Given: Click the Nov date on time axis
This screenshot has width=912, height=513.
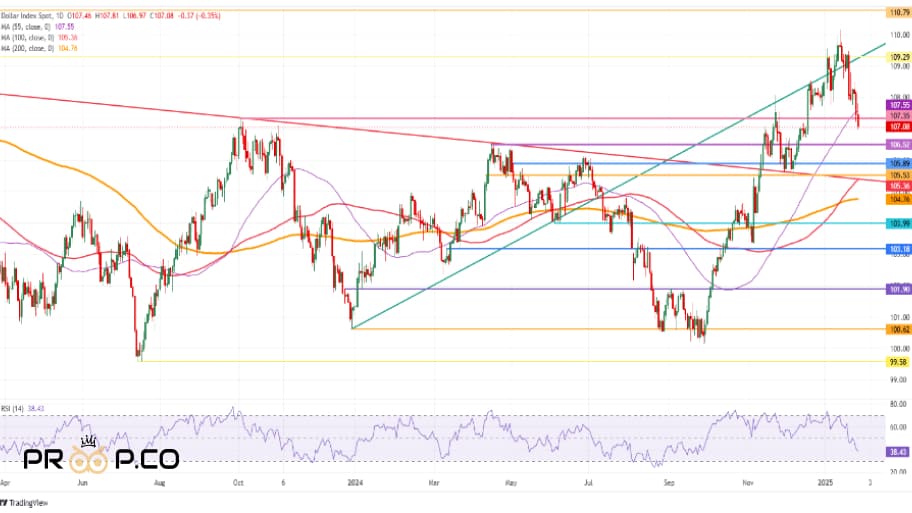Looking at the screenshot, I should [748, 483].
